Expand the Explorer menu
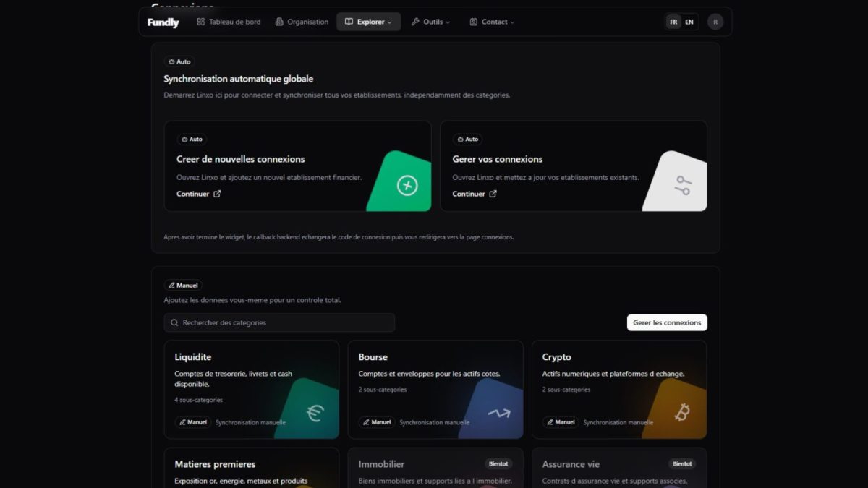Viewport: 868px width, 488px height. click(x=369, y=22)
